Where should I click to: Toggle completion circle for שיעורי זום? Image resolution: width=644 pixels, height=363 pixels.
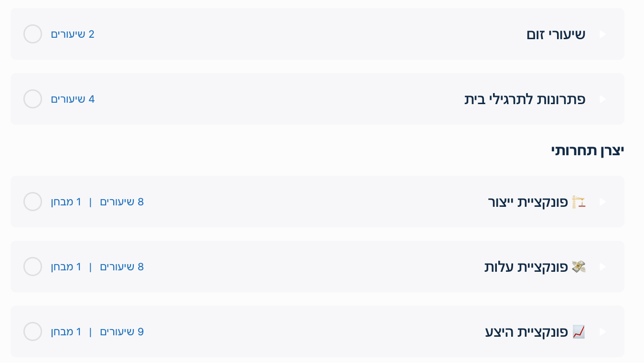[33, 34]
